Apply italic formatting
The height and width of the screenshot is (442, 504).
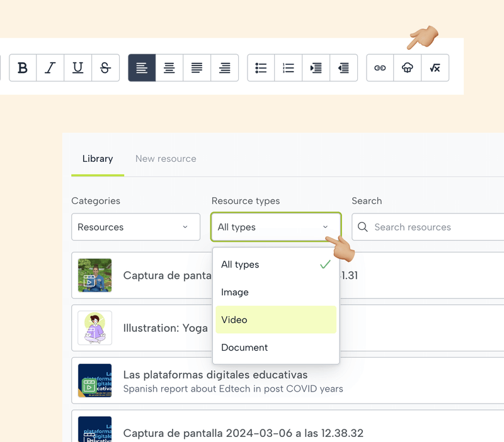[50, 68]
